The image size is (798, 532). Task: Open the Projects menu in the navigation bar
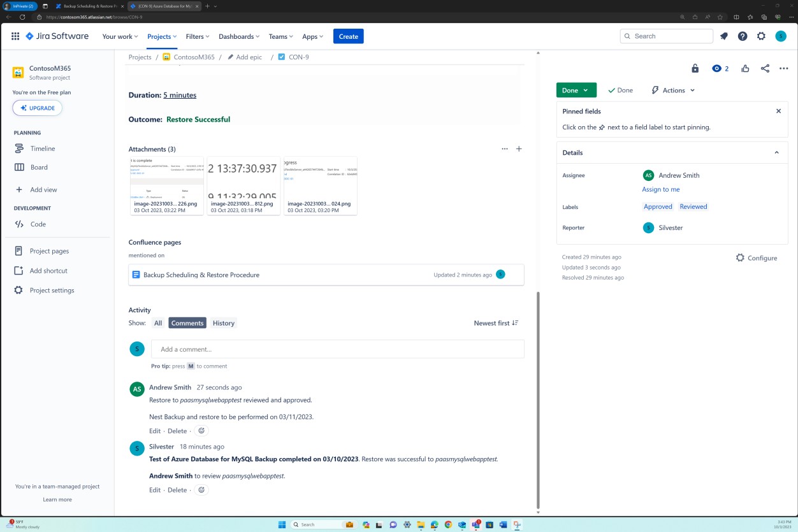[x=161, y=36]
